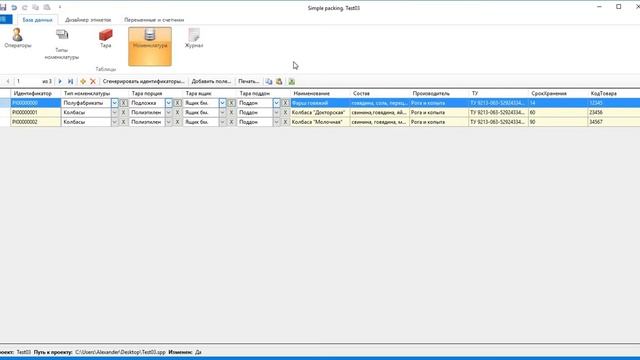Expand Поддон dropdown in PI00000001 row
This screenshot has height=360, width=640.
[x=276, y=112]
